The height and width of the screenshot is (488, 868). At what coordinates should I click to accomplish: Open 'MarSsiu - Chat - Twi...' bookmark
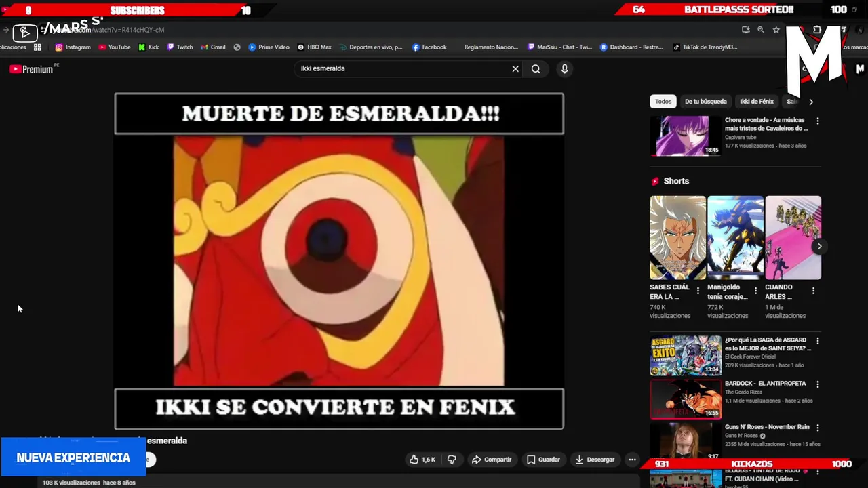point(559,47)
